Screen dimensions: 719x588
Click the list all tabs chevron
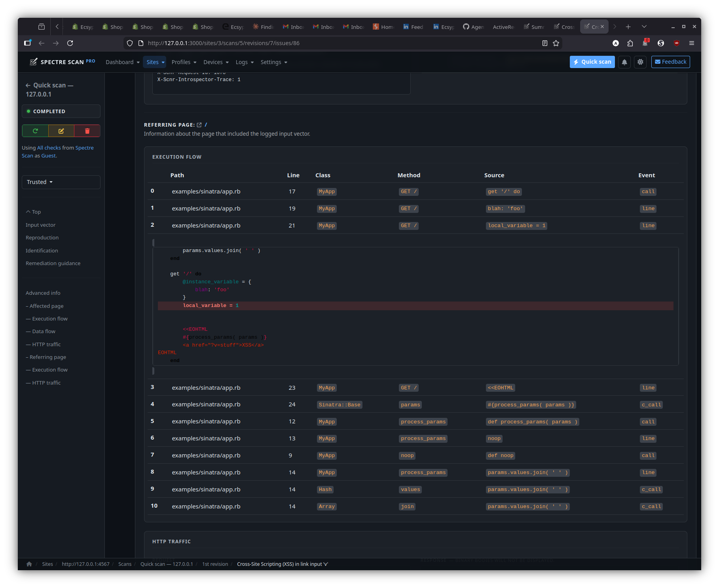point(644,27)
